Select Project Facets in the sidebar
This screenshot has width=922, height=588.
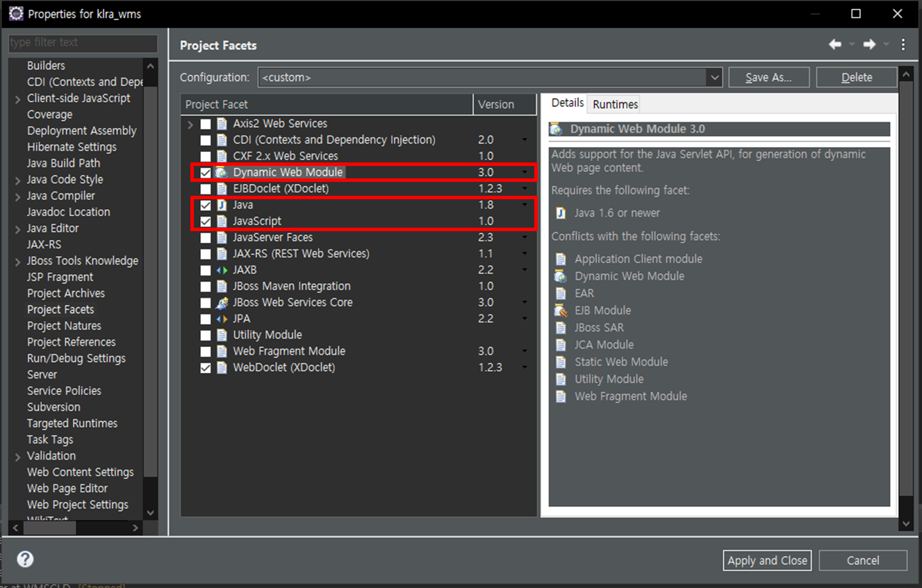point(60,310)
